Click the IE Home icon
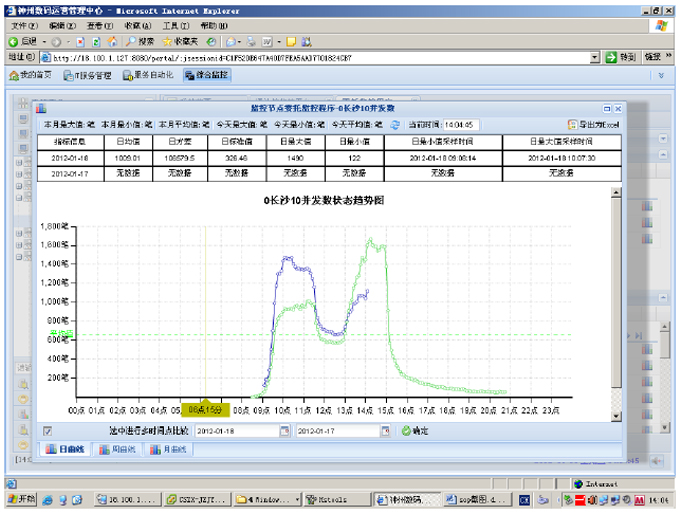This screenshot has width=680, height=513. [112, 42]
